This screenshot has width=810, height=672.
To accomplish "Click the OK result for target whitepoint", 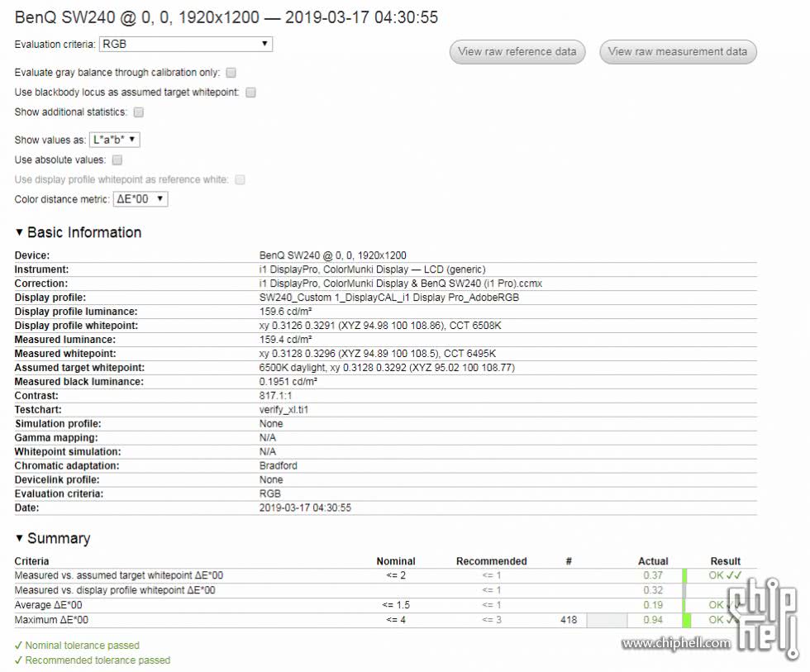I will click(725, 575).
